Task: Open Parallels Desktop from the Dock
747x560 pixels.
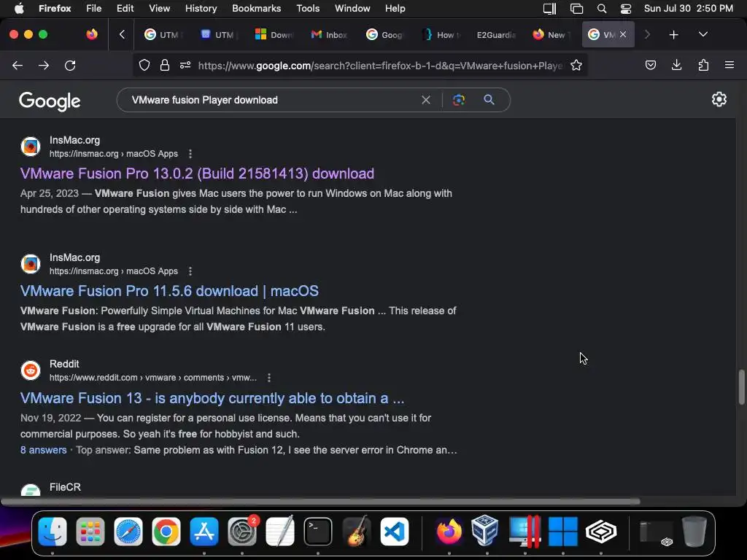Action: [x=524, y=532]
